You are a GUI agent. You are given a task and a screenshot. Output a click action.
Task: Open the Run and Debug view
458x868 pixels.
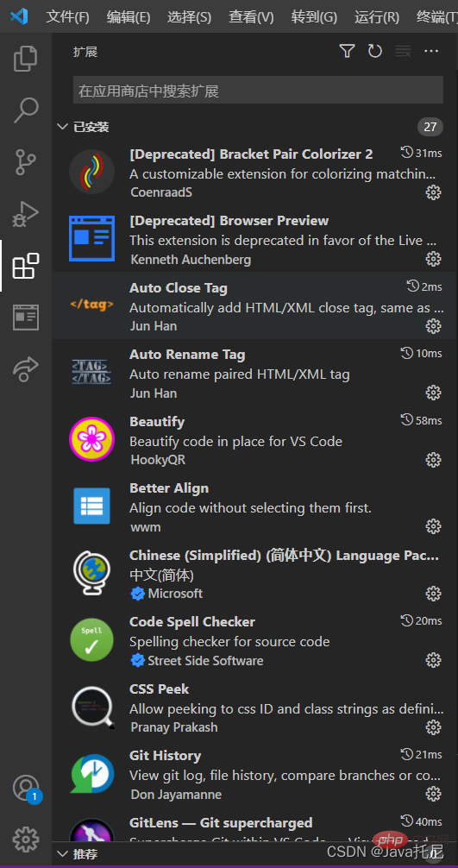(x=26, y=213)
